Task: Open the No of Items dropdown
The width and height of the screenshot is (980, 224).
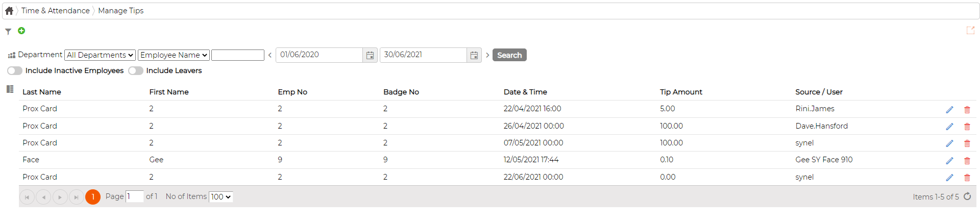Action: [221, 197]
